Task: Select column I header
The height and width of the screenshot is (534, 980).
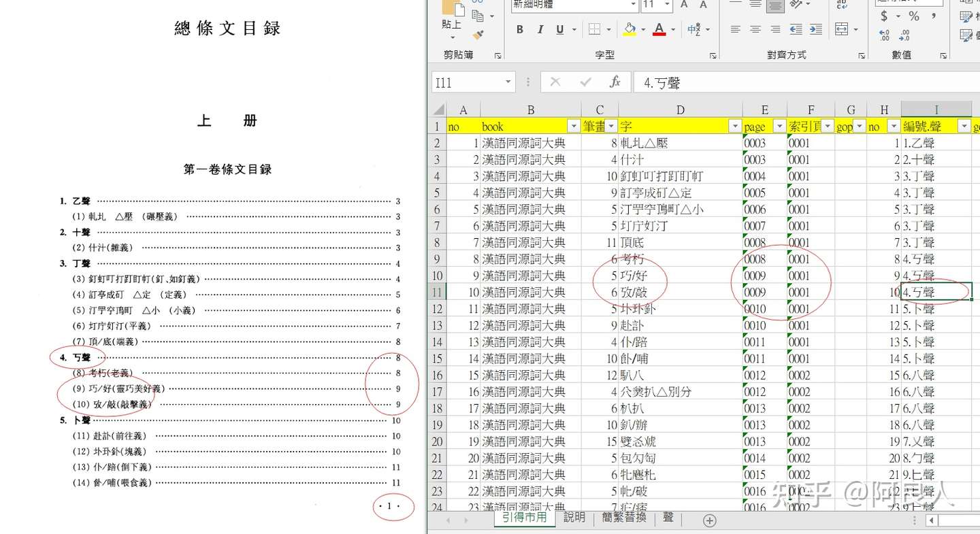Action: [x=936, y=110]
